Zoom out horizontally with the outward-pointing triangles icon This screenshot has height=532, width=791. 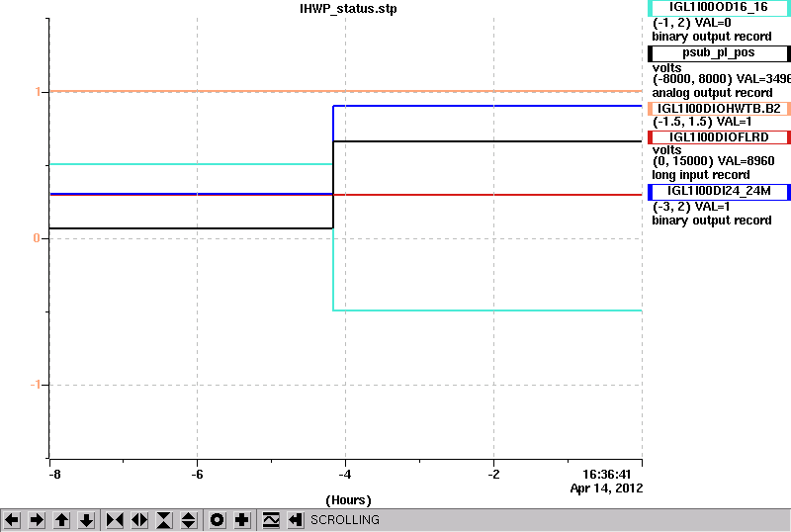(x=139, y=520)
